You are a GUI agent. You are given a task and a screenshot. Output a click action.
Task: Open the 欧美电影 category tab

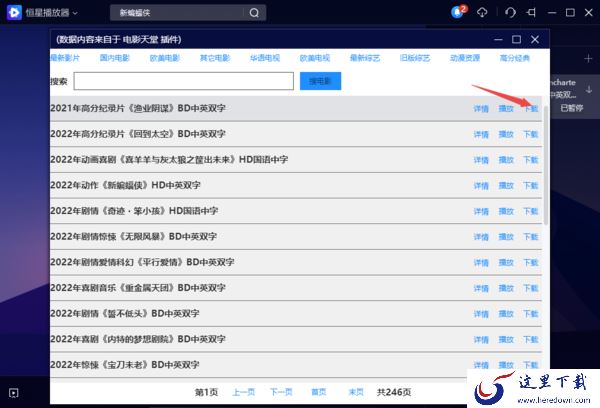pos(165,58)
